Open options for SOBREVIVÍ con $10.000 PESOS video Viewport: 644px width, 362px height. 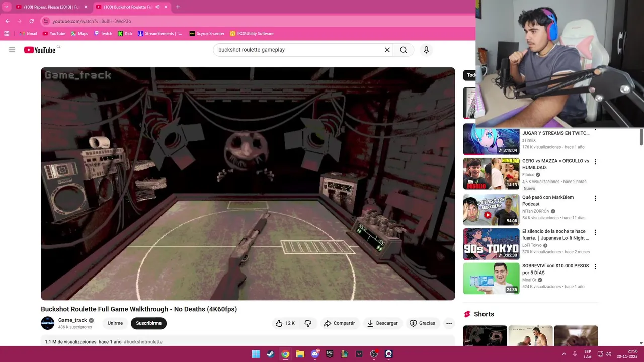click(x=595, y=267)
